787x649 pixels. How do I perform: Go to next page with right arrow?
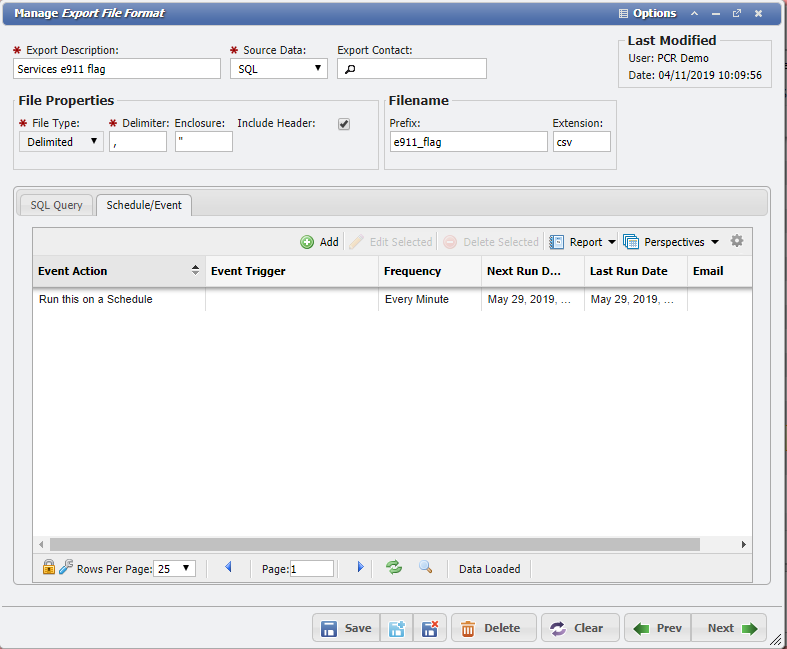pyautogui.click(x=361, y=567)
